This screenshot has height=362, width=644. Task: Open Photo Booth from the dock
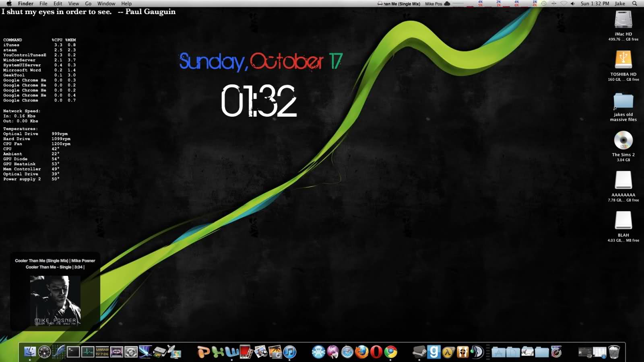tap(246, 352)
